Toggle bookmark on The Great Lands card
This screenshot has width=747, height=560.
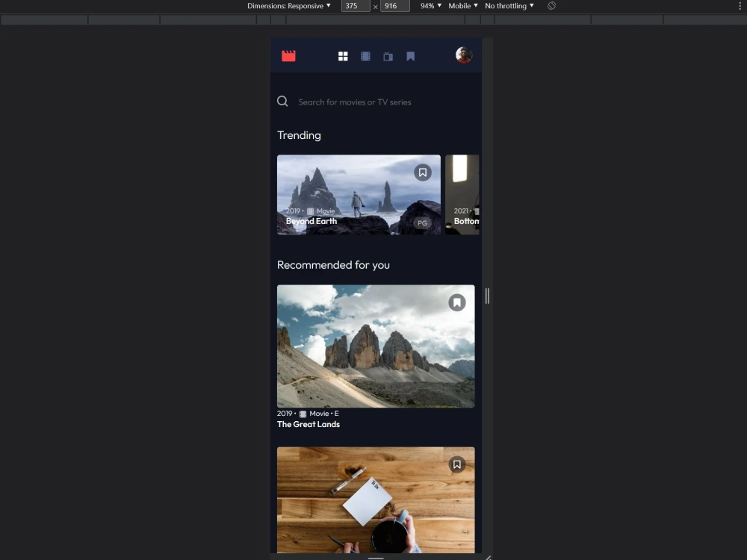(457, 302)
